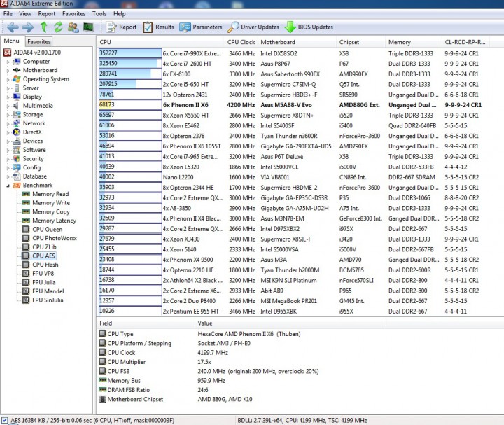Viewport: 504px width, 425px height.
Task: Expand the Display branch arrow
Action: [x=8, y=97]
